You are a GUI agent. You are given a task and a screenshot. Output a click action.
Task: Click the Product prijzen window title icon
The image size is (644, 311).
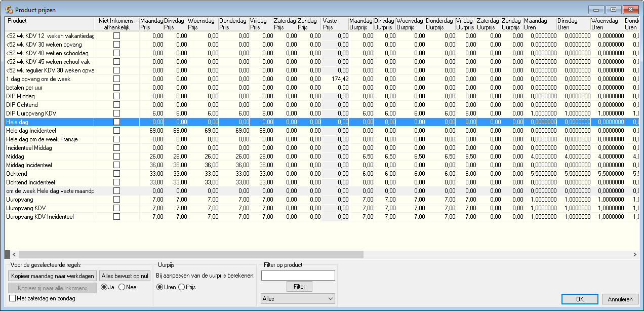coord(9,10)
